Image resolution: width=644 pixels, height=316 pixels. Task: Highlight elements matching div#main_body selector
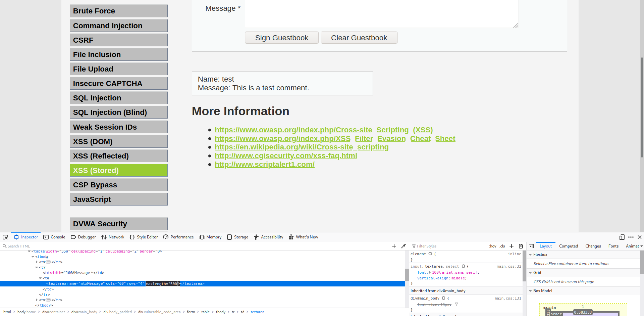tap(443, 298)
